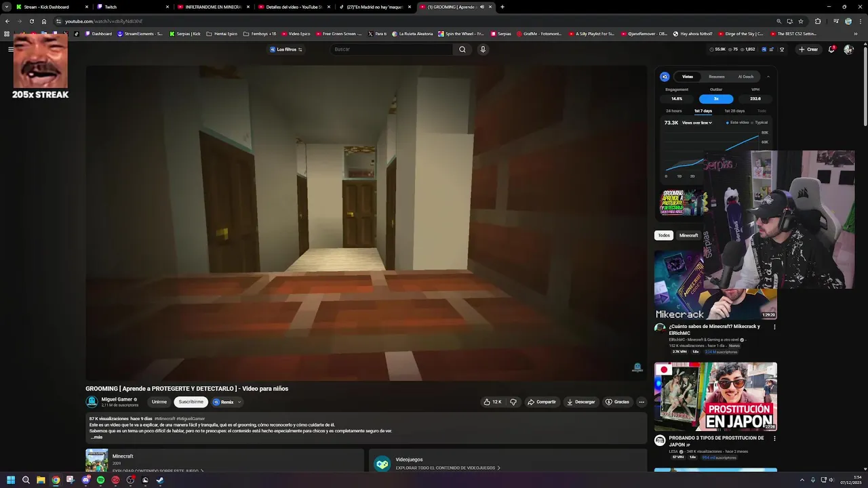868x488 pixels.
Task: Select the 1st 7 days range tab
Action: (x=703, y=110)
